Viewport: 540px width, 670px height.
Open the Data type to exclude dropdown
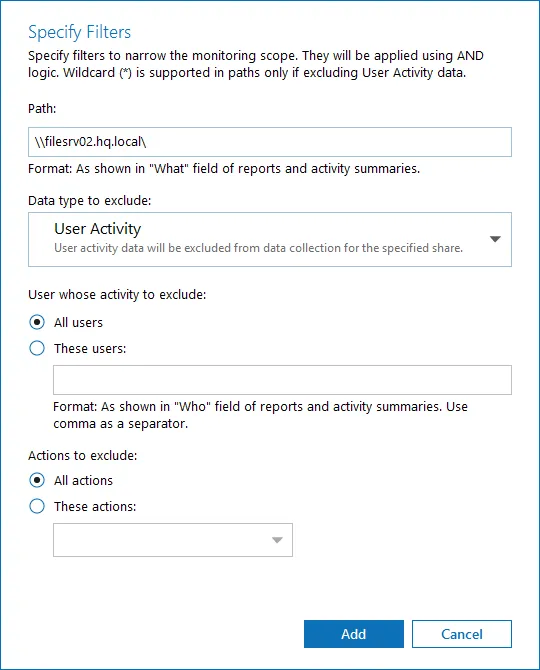270,239
